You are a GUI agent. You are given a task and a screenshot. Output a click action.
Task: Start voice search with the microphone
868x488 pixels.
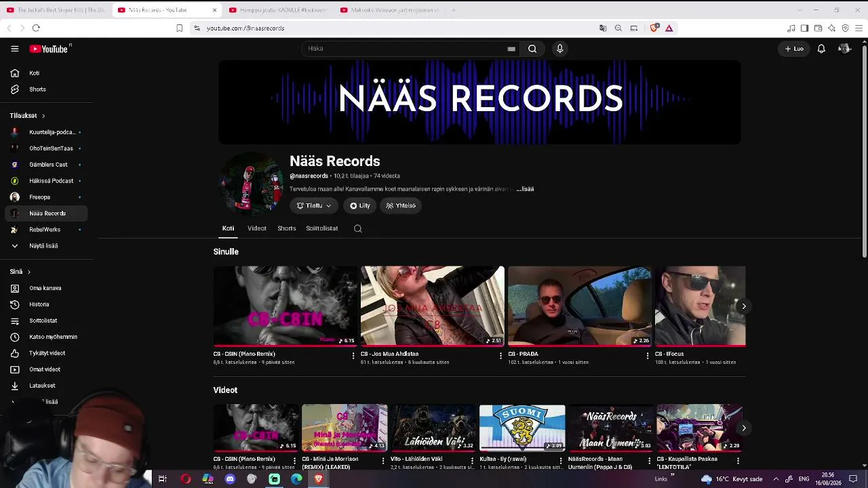point(559,49)
